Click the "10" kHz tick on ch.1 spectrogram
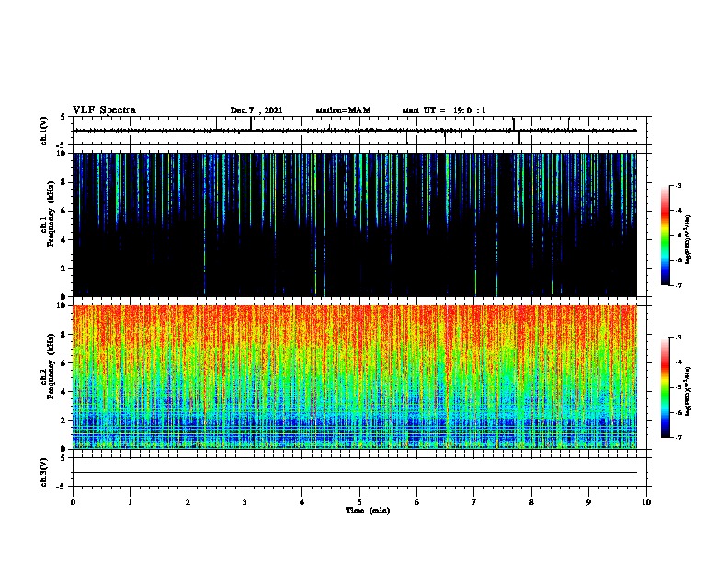728x563 pixels. (x=62, y=154)
